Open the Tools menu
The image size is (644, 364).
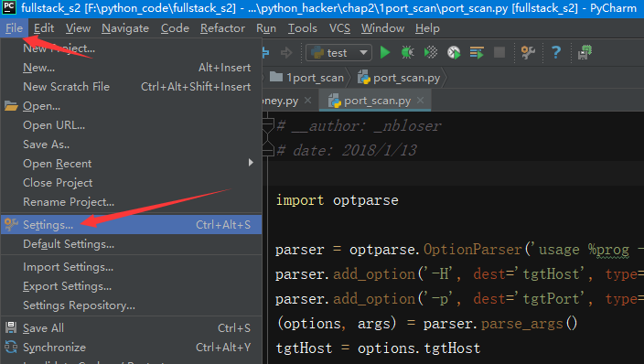tap(302, 28)
